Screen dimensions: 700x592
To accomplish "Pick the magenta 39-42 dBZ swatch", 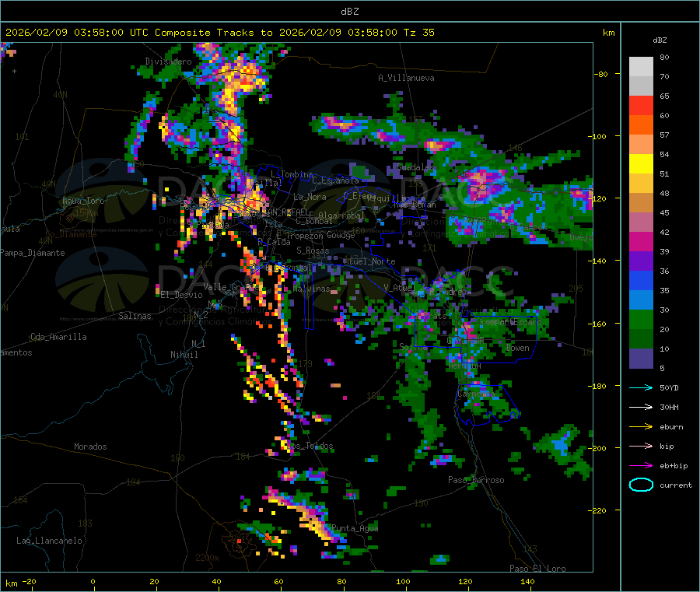I will pos(641,241).
